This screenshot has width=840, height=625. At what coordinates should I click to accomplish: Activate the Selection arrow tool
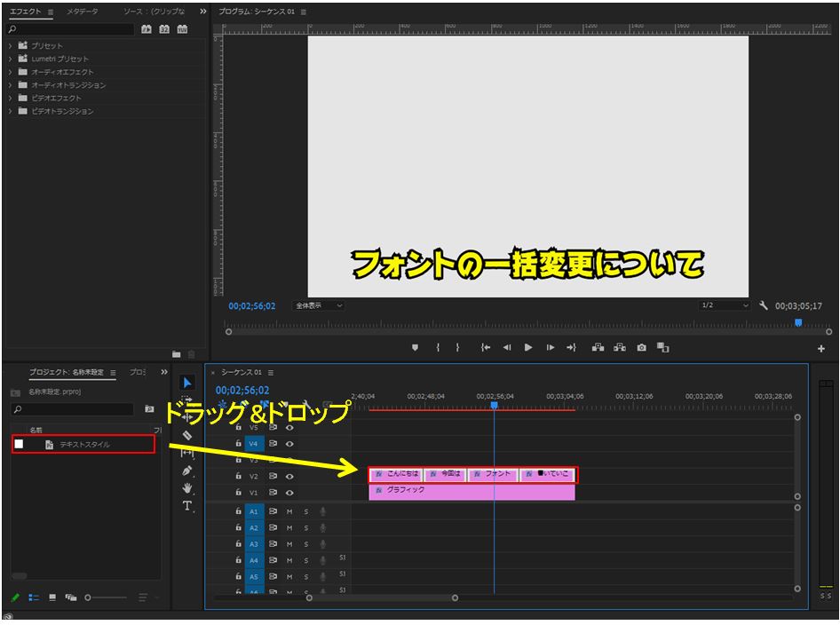click(187, 383)
